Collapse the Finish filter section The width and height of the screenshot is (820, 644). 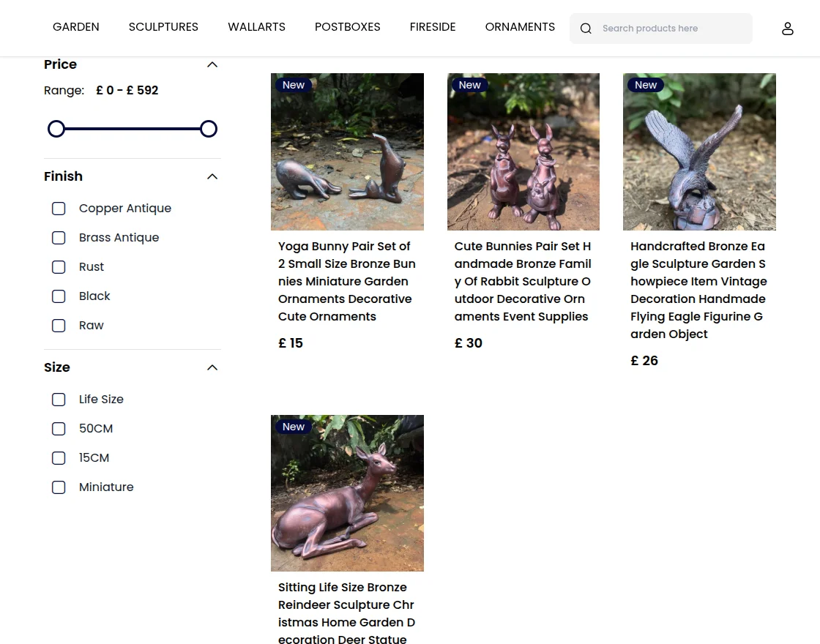[212, 176]
